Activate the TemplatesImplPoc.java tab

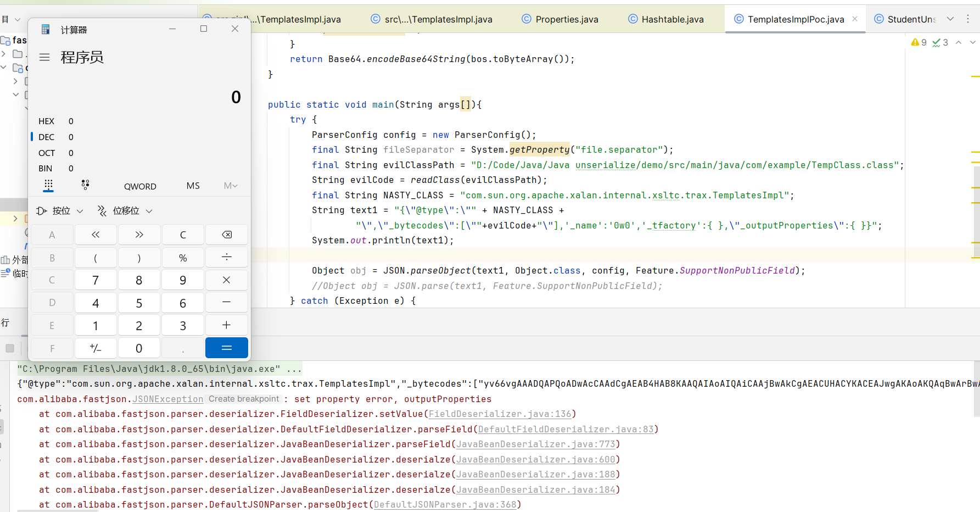tap(795, 19)
